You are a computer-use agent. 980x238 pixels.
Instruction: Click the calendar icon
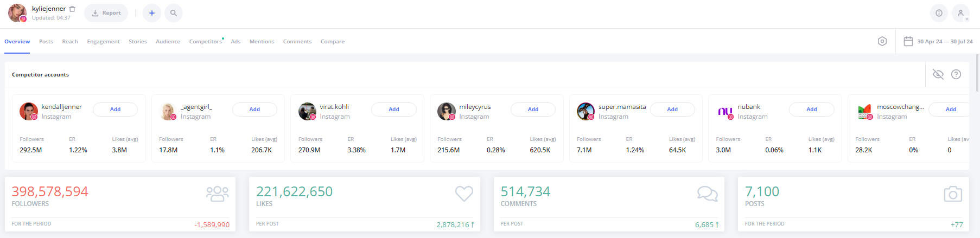point(908,41)
